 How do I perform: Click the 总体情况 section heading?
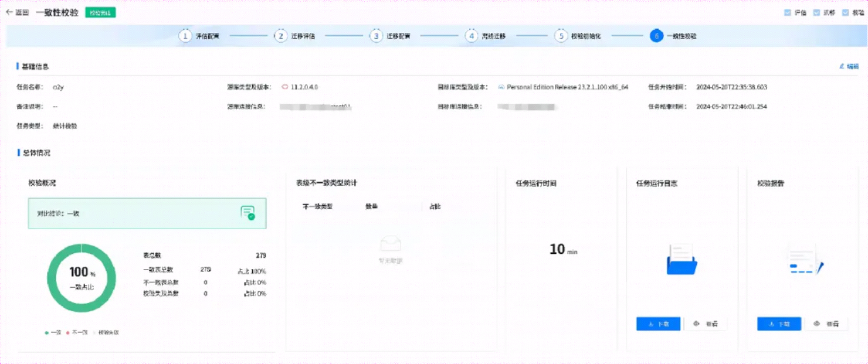tap(36, 152)
